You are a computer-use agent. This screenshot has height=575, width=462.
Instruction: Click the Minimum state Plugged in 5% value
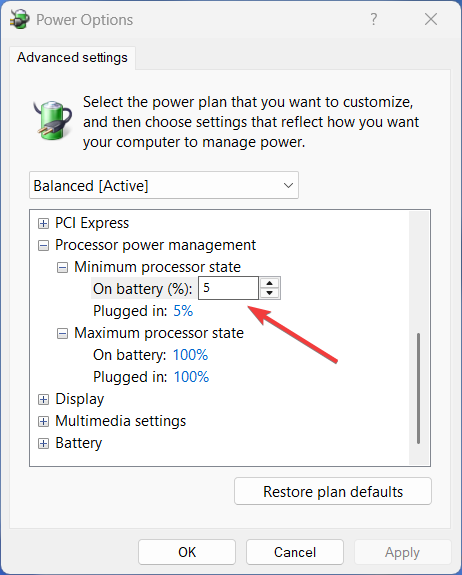point(183,311)
